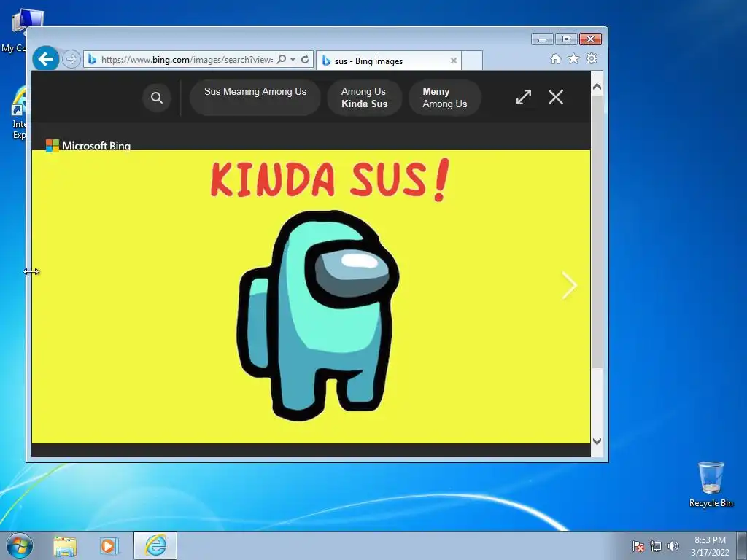Select the My Computer desktop icon
Image resolution: width=747 pixels, height=560 pixels.
(x=21, y=30)
